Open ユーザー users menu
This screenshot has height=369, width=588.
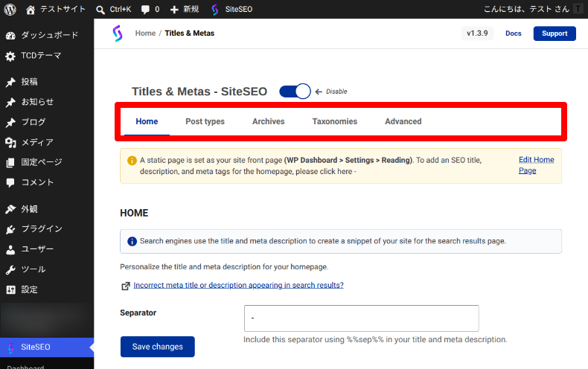(47, 249)
